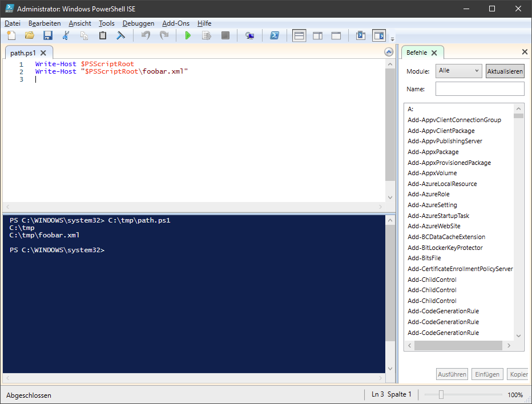Start PowerShell.exe console icon
The height and width of the screenshot is (404, 532).
274,35
